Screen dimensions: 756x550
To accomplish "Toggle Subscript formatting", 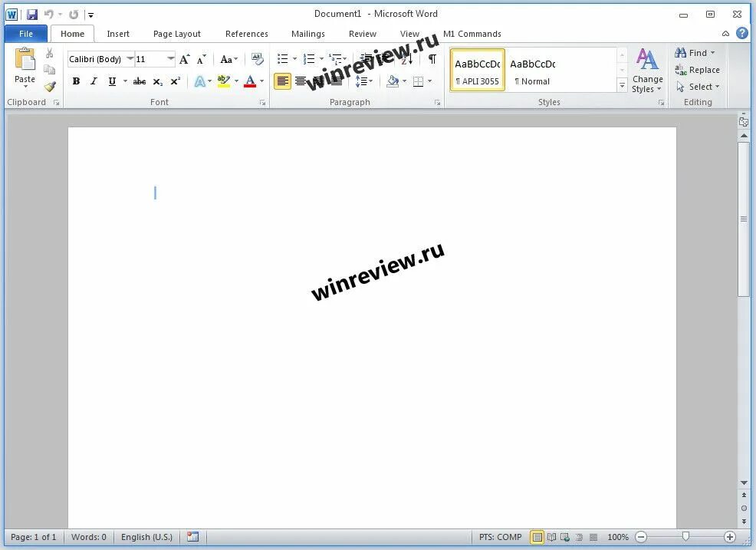I will click(x=158, y=81).
